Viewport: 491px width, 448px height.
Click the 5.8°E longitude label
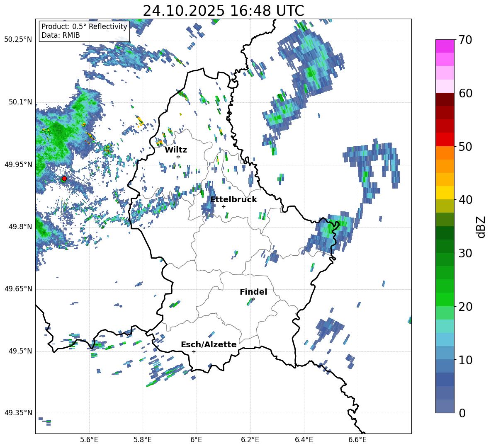point(143,440)
